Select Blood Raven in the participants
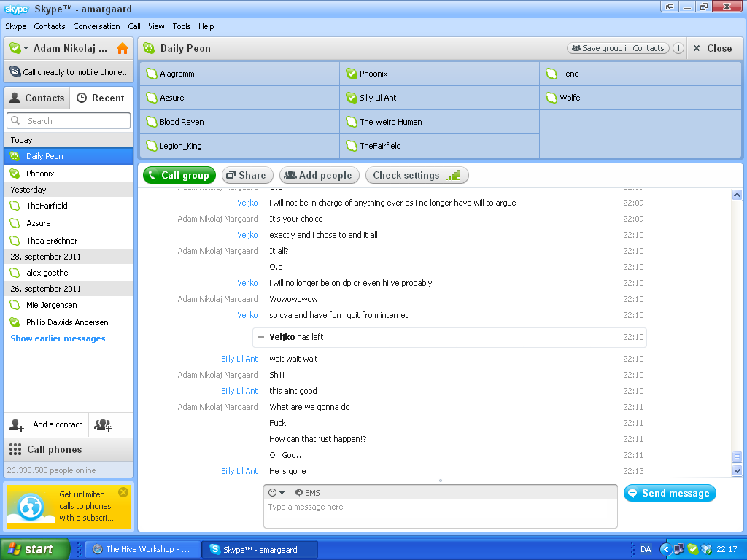This screenshot has width=747, height=560. tap(239, 122)
